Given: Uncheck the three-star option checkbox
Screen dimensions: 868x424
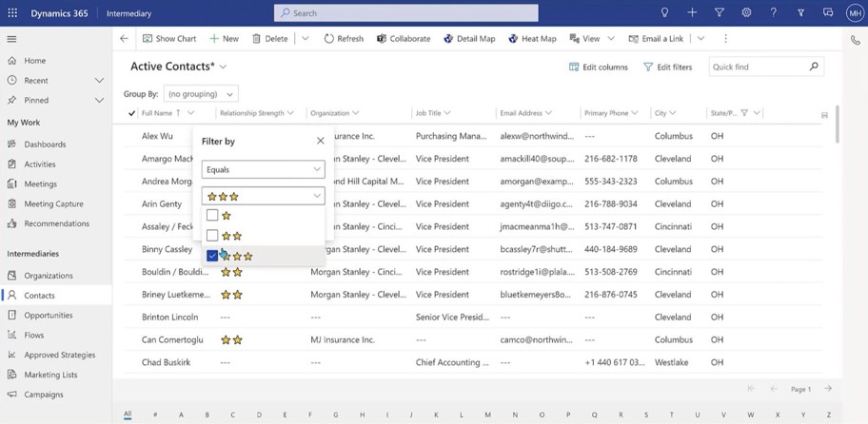Looking at the screenshot, I should [212, 256].
